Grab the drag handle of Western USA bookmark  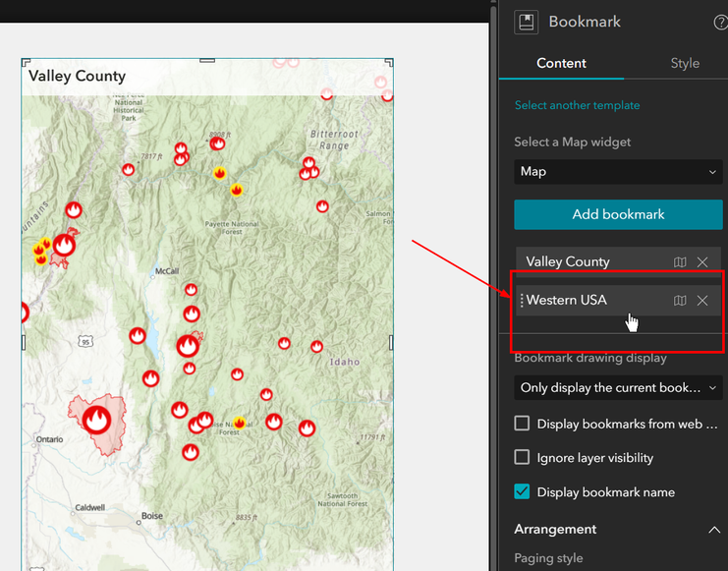(x=522, y=300)
